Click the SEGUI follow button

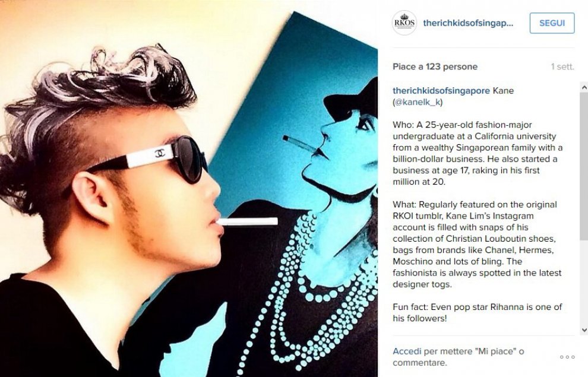click(x=552, y=23)
